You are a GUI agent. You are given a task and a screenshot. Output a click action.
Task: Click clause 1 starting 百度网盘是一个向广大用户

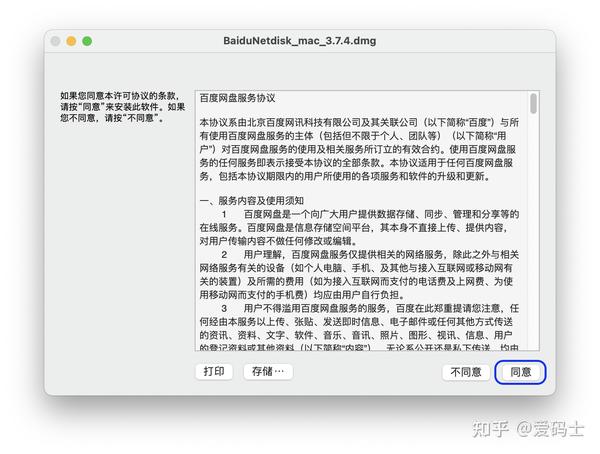359,228
